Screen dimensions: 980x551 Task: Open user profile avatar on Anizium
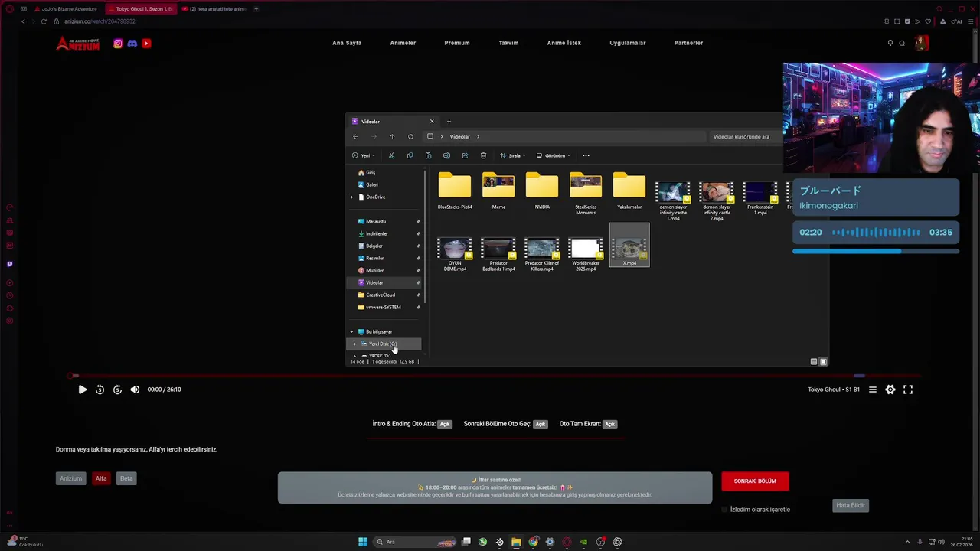(x=921, y=43)
